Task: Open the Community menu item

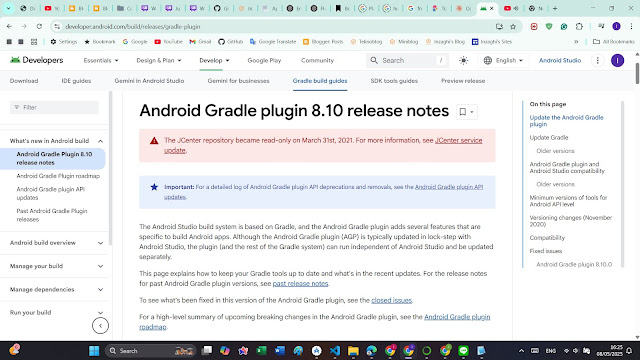Action: pyautogui.click(x=317, y=60)
